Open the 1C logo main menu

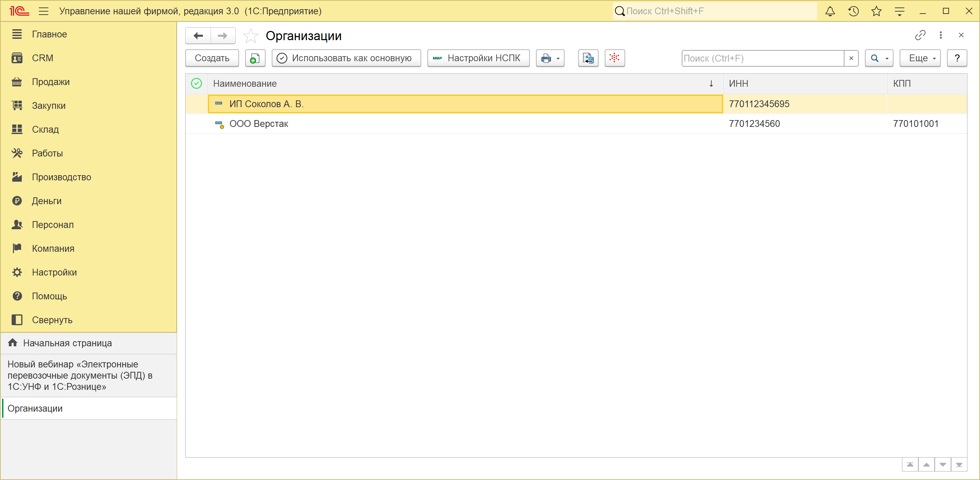tap(19, 11)
